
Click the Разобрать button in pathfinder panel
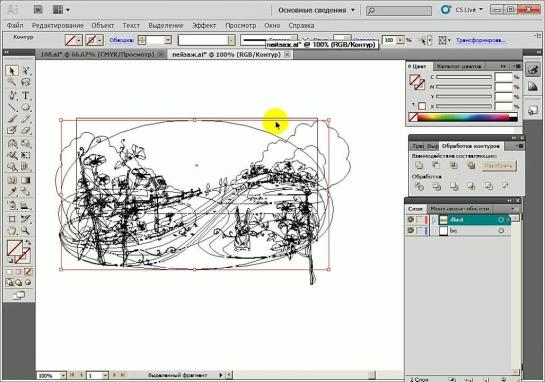(x=498, y=165)
